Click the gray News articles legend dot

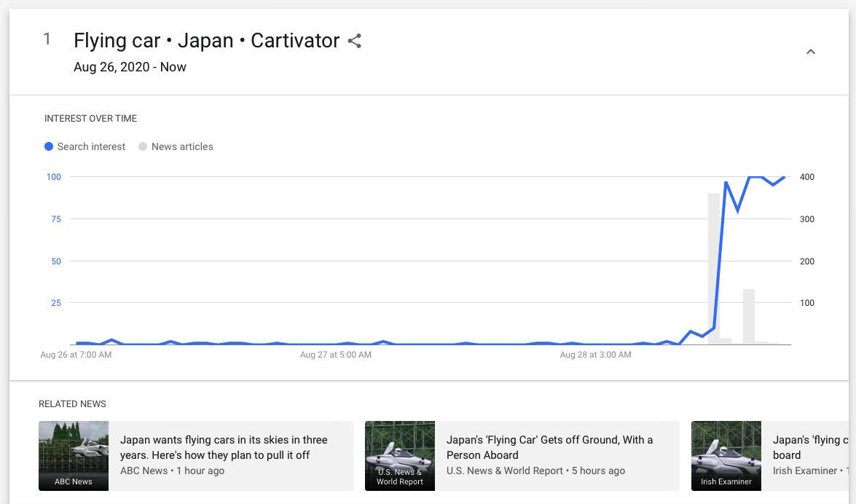point(143,146)
